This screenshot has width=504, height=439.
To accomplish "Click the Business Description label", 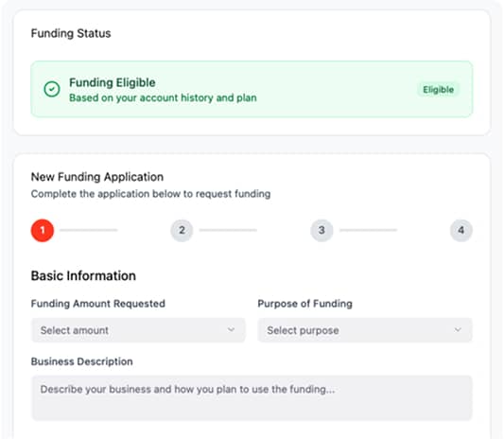I will coord(81,361).
